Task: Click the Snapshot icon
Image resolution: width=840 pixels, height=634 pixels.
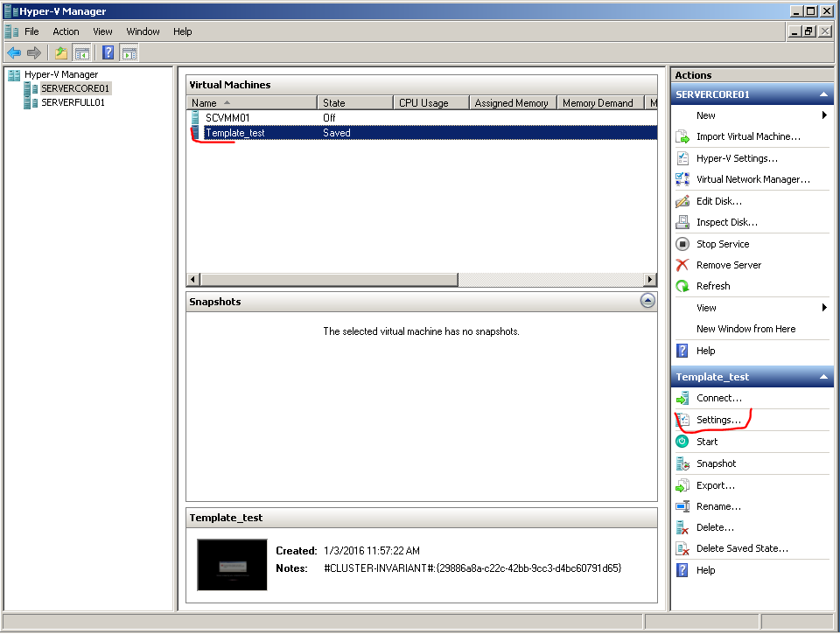Action: click(682, 463)
